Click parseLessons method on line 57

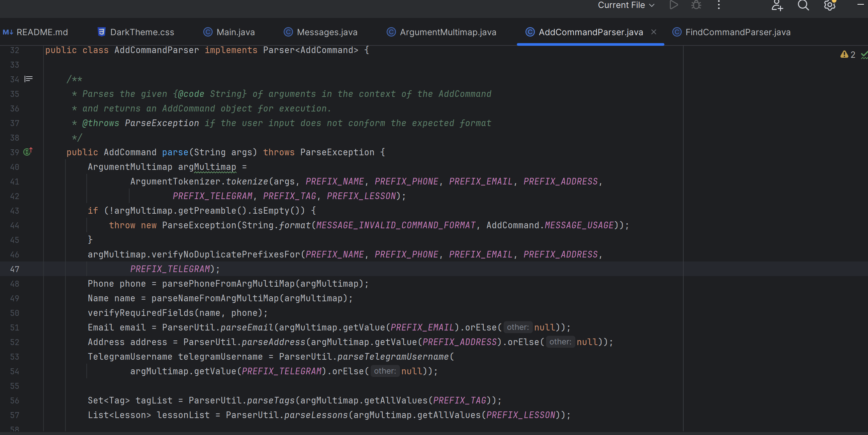[316, 415]
